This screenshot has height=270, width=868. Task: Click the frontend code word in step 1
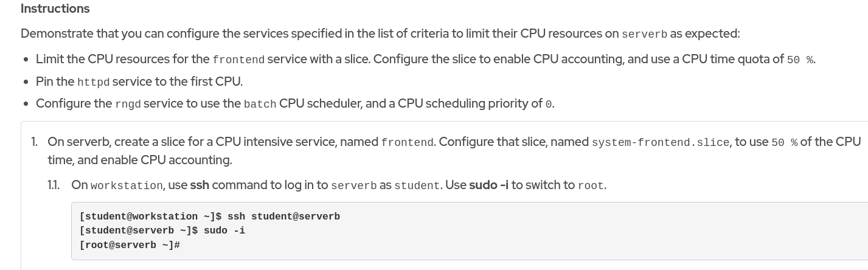pyautogui.click(x=407, y=143)
